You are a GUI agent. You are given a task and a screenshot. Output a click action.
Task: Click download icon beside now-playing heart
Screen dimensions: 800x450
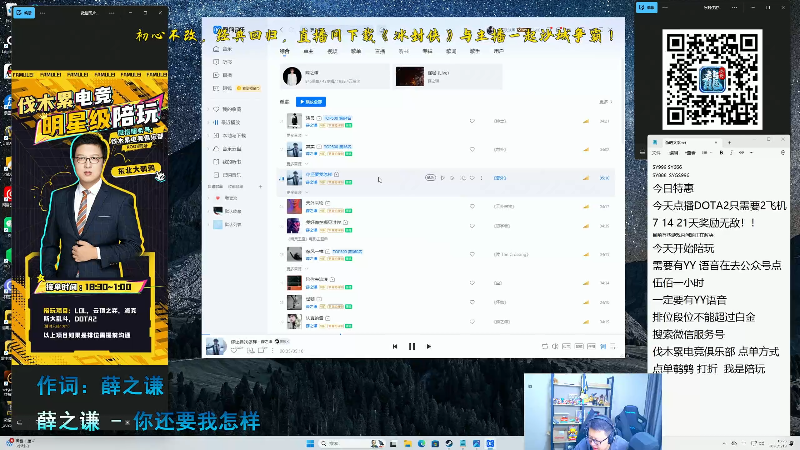[x=250, y=351]
